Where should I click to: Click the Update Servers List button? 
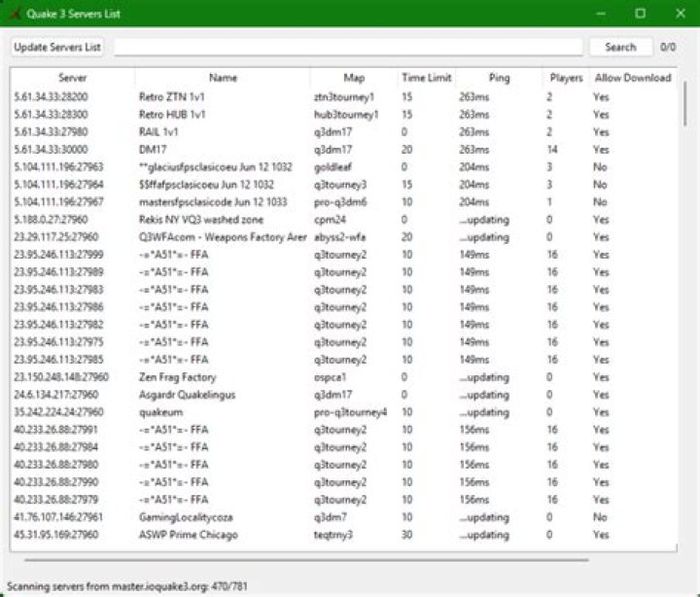[x=57, y=47]
